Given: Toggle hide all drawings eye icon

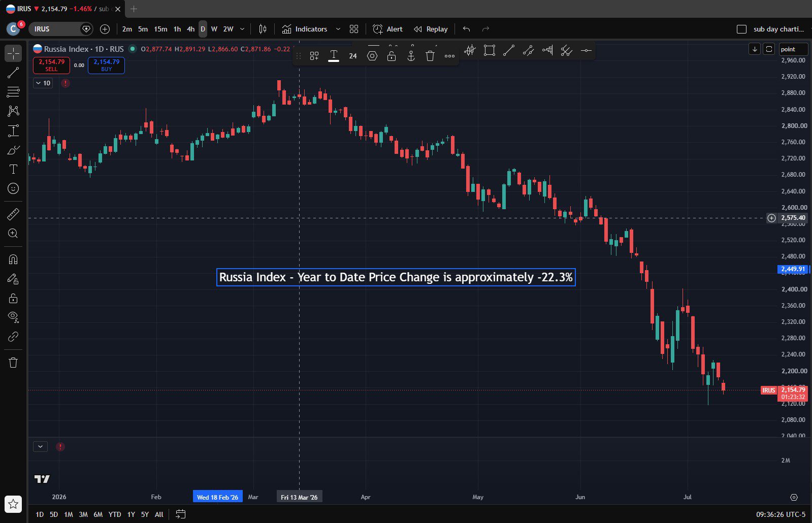Looking at the screenshot, I should (x=13, y=317).
